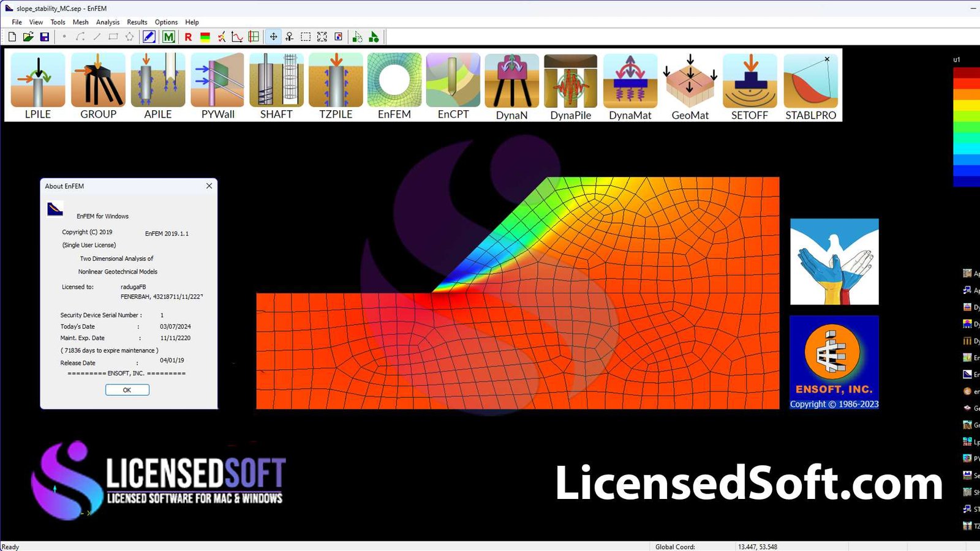
Task: Click the red R run icon
Action: [188, 37]
